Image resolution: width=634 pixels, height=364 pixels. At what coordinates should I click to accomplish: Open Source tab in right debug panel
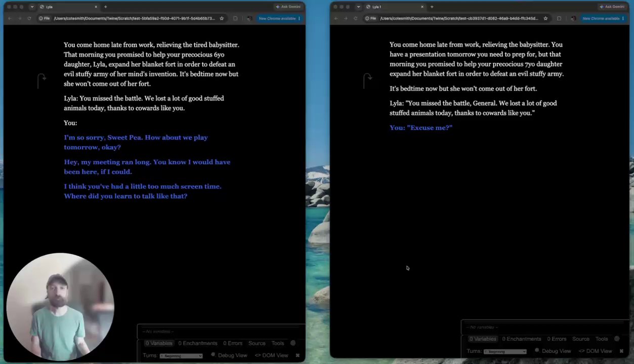pyautogui.click(x=581, y=339)
